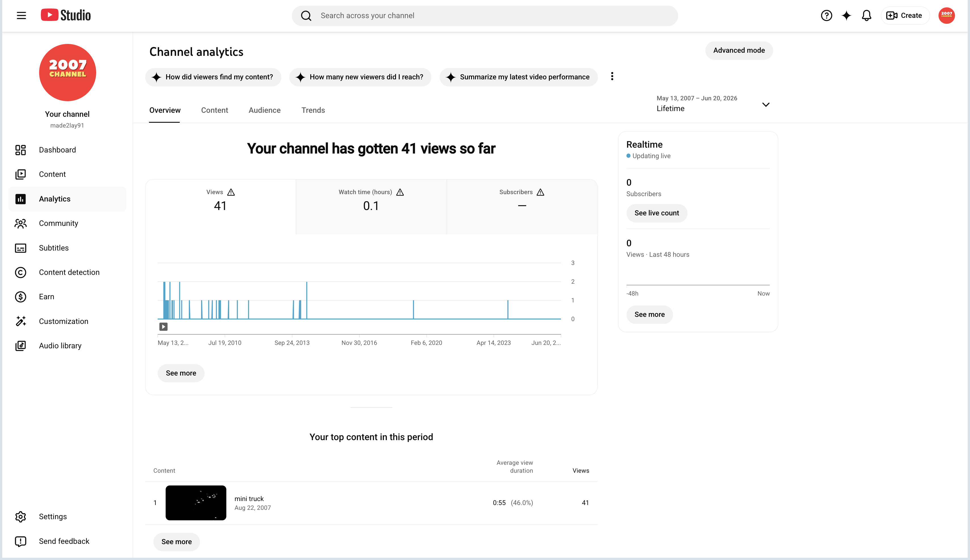Click the YouTube Studio logo
This screenshot has width=970, height=560.
[66, 15]
